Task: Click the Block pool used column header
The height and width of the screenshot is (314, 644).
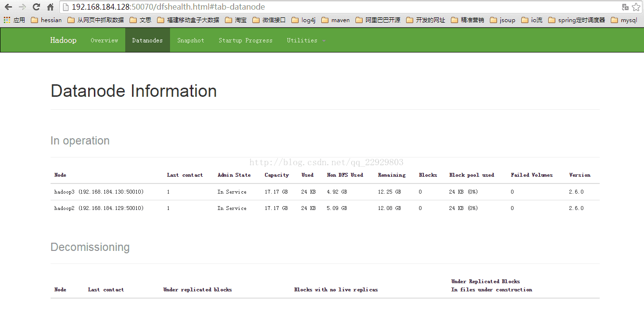Action: point(472,175)
